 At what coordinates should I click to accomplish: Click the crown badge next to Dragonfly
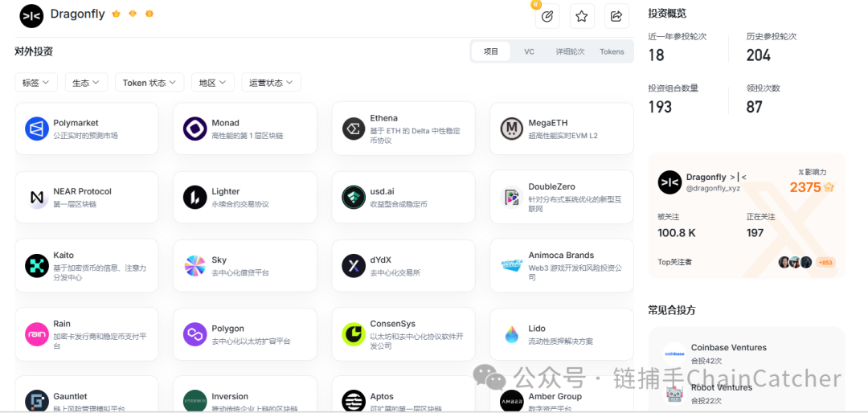point(117,14)
